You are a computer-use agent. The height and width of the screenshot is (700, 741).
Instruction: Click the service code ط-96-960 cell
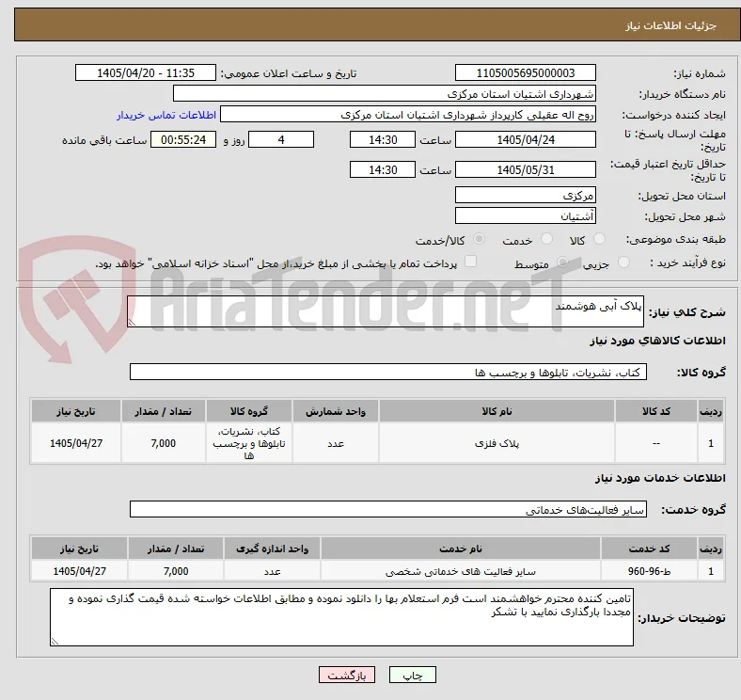[x=649, y=571]
